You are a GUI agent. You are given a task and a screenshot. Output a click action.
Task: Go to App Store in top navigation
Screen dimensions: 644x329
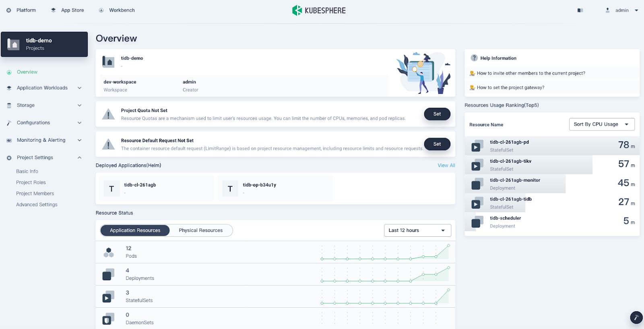68,10
